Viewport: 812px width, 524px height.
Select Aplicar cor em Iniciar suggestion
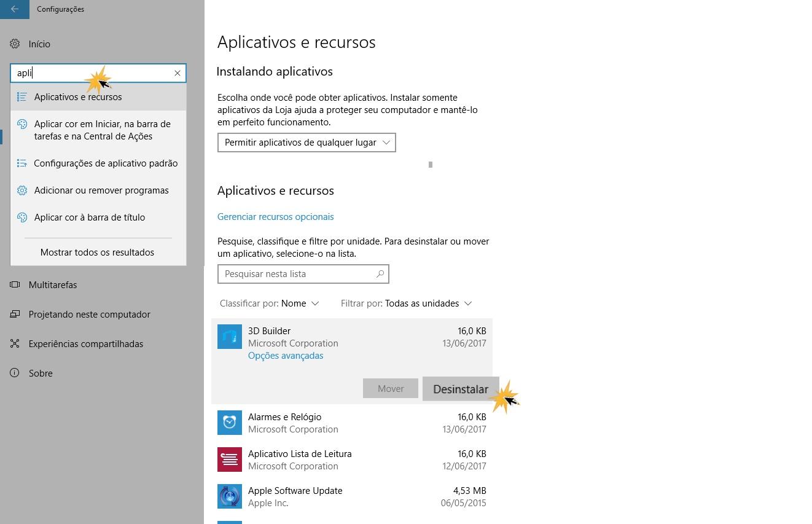[98, 130]
